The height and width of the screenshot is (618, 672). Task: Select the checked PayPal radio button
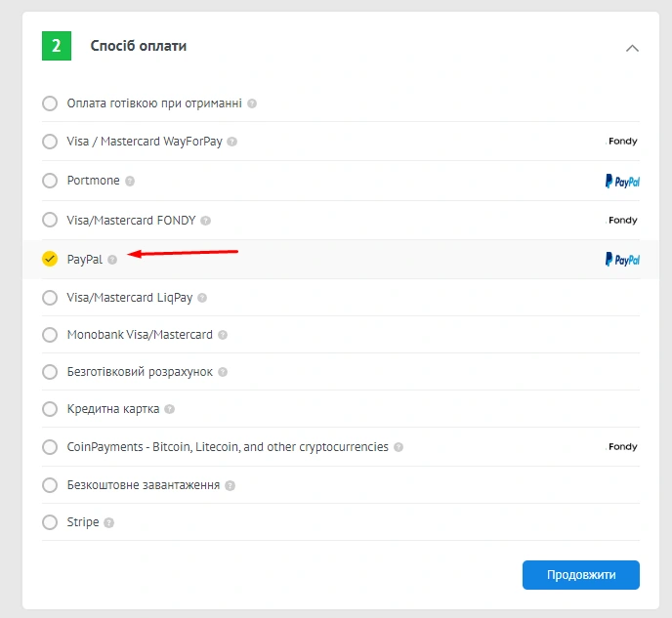pyautogui.click(x=50, y=260)
